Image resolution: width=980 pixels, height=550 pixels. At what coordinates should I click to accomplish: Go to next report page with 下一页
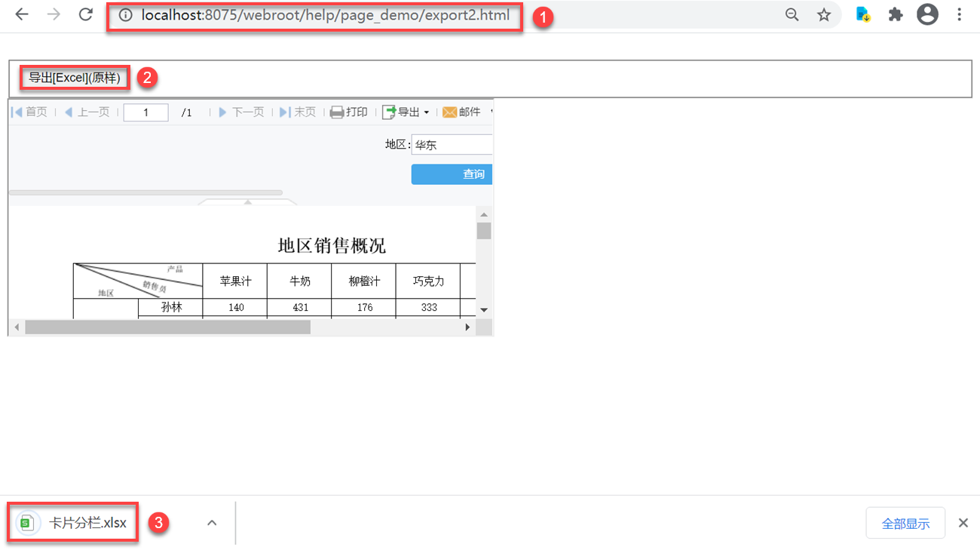click(x=241, y=112)
